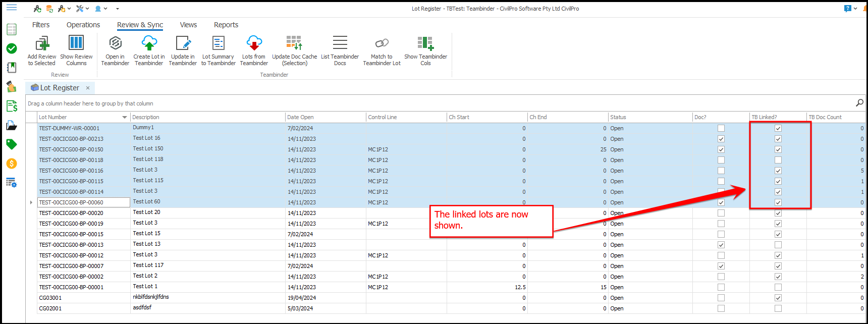Expand dropdown beside help question icon
The image size is (868, 324).
[x=855, y=9]
